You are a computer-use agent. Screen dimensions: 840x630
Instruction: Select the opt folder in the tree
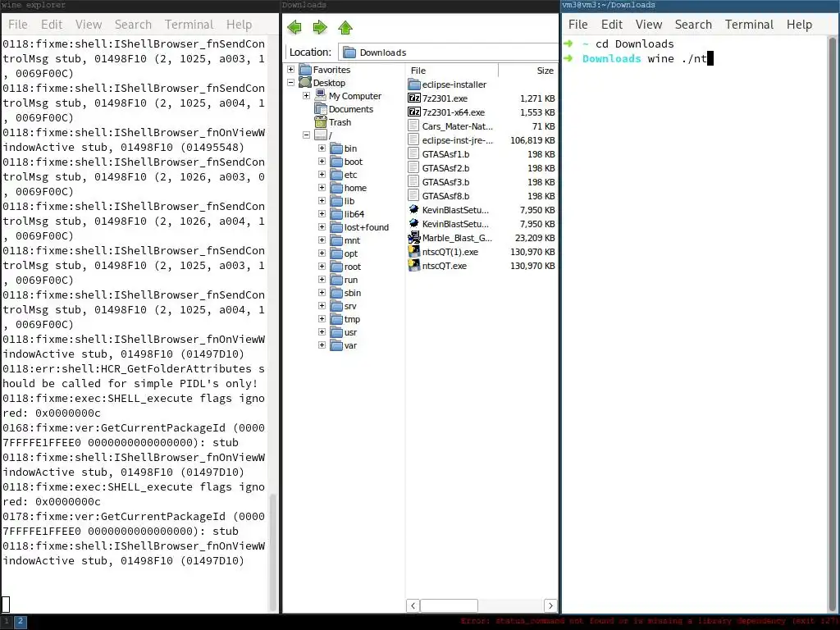point(351,253)
